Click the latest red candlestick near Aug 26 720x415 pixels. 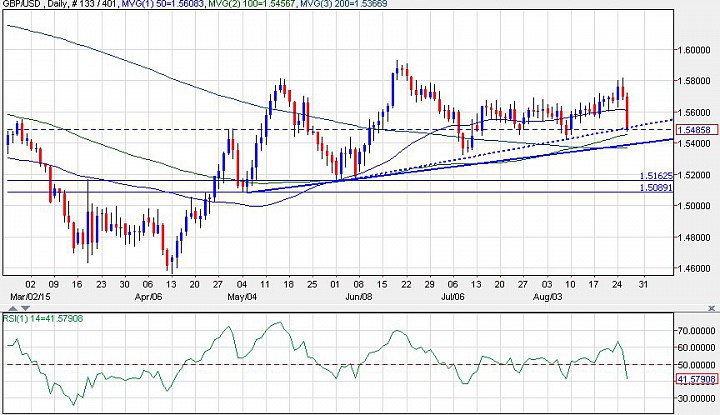(627, 112)
